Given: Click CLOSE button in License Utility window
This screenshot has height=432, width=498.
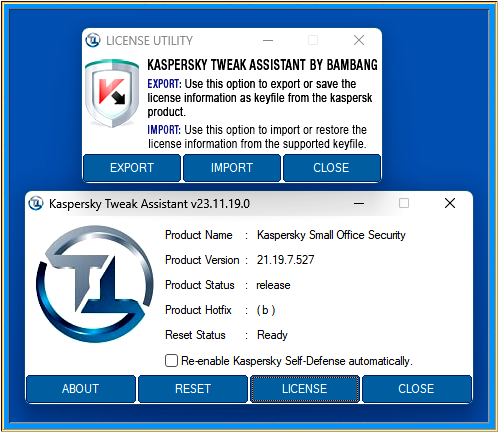Looking at the screenshot, I should (331, 168).
